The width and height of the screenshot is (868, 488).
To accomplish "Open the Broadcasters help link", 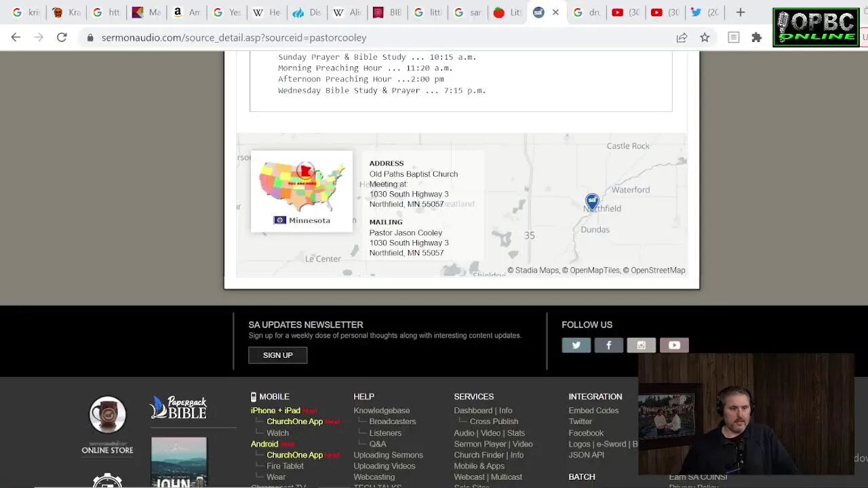I will (x=393, y=422).
